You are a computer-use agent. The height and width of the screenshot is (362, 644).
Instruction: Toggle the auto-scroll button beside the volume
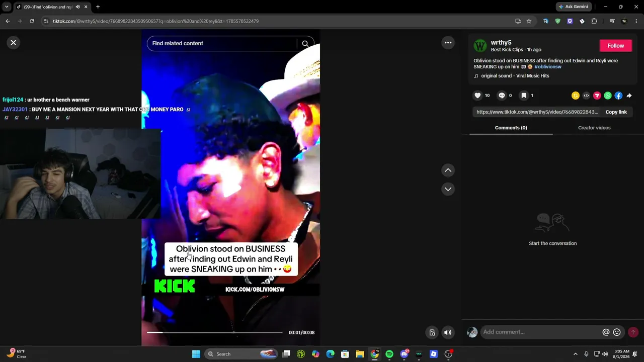[432, 332]
